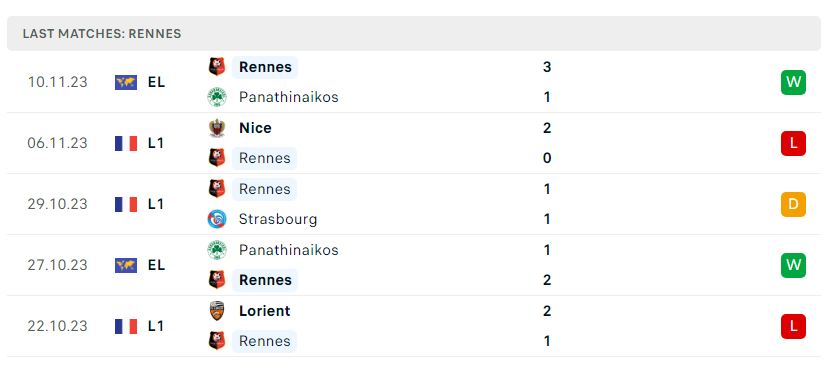Open the Strasbourg team link
The height and width of the screenshot is (365, 826).
click(x=278, y=219)
